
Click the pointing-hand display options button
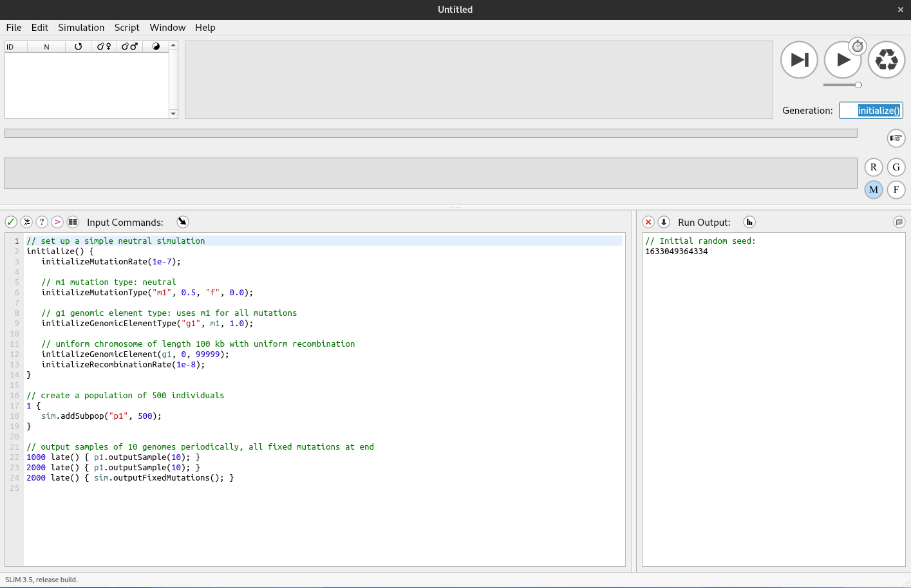(896, 138)
